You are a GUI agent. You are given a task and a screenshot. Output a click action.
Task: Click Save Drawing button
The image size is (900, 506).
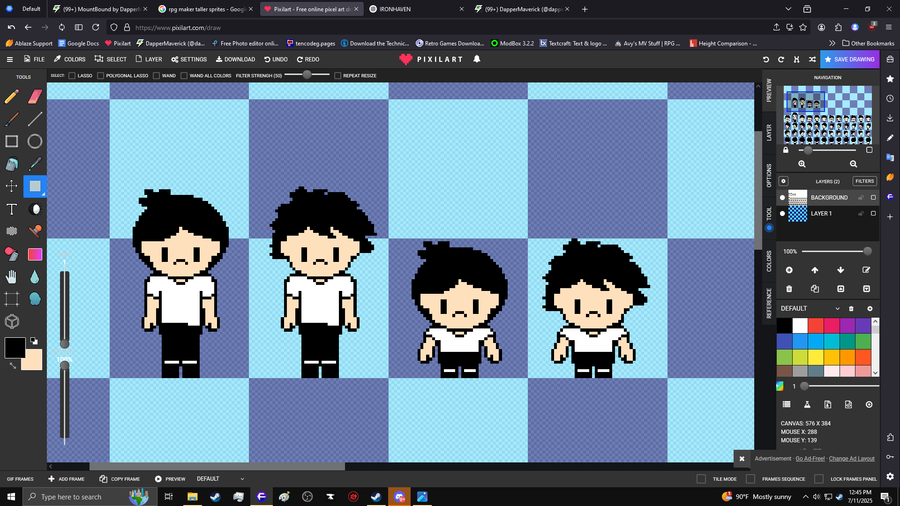click(849, 59)
